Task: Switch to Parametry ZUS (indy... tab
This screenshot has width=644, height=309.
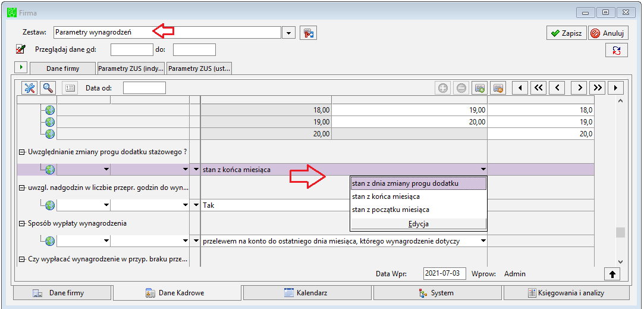Action: [x=131, y=68]
